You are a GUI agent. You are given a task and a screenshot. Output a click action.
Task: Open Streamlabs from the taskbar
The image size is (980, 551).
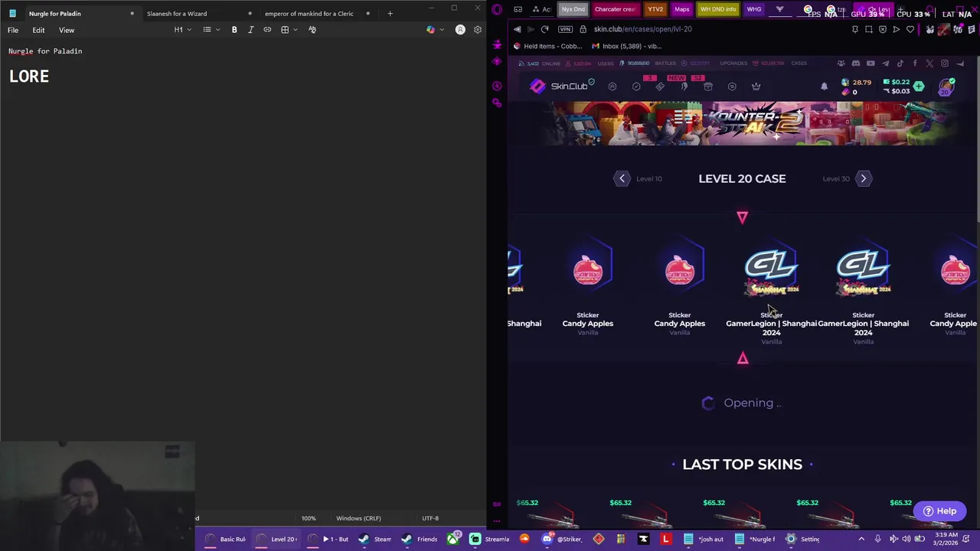click(490, 539)
